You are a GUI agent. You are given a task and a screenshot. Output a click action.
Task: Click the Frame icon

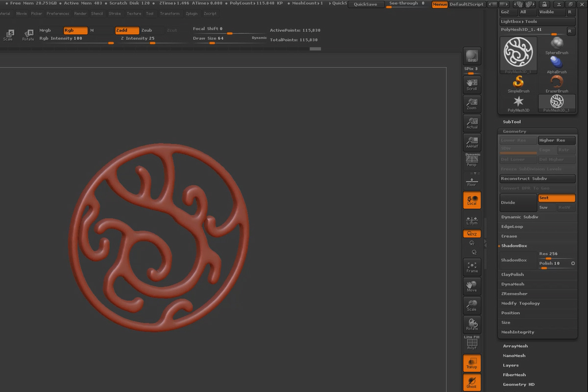click(472, 267)
